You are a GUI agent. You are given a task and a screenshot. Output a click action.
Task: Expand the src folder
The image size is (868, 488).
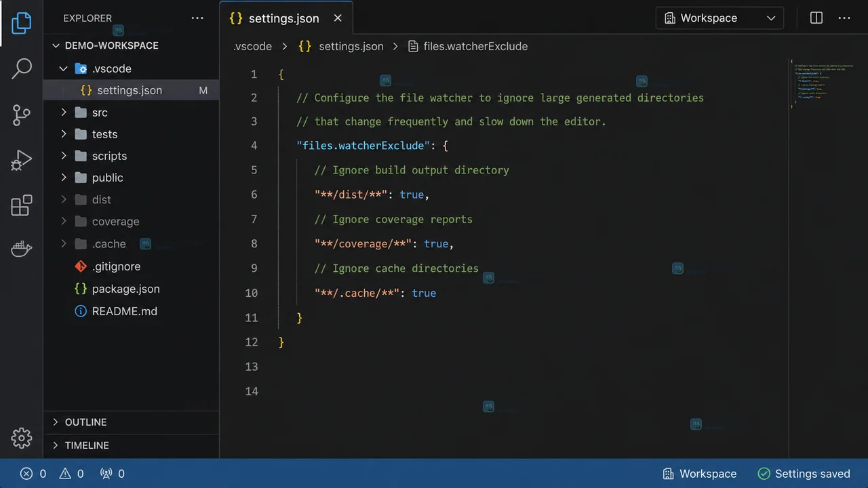point(64,113)
